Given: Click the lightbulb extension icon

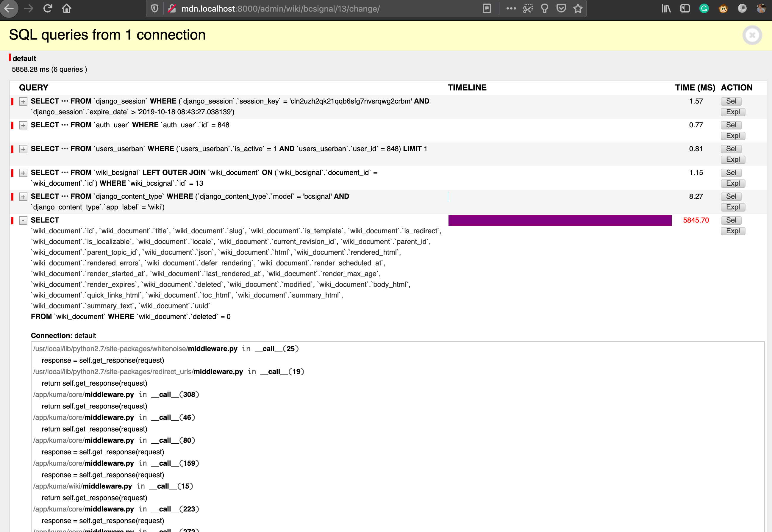Looking at the screenshot, I should pyautogui.click(x=544, y=9).
